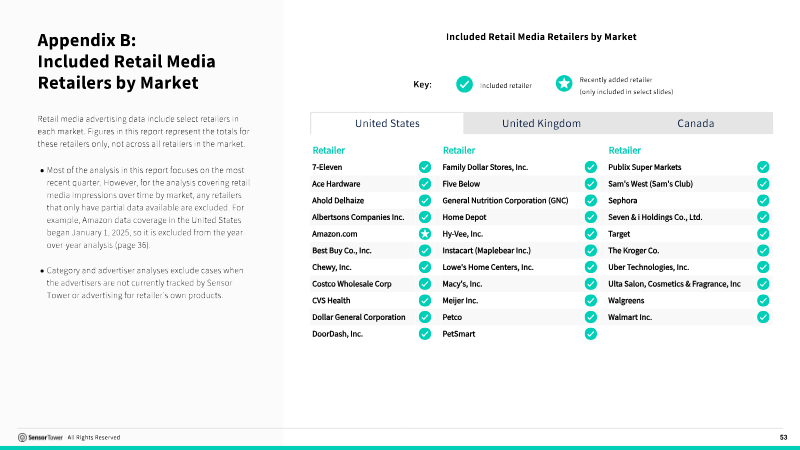Open the United States tab
This screenshot has width=800, height=450.
pos(387,123)
